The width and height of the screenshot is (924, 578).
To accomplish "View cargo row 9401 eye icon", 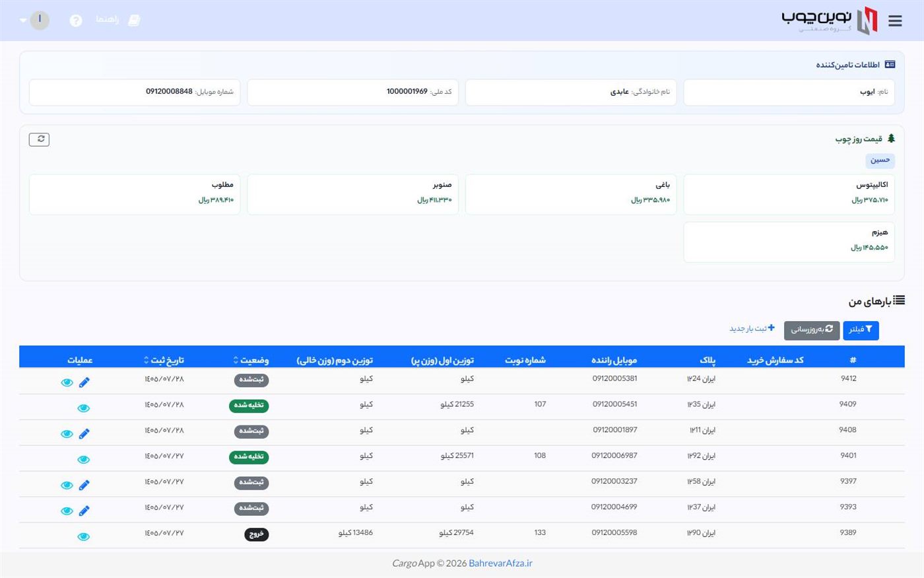I will point(83,460).
